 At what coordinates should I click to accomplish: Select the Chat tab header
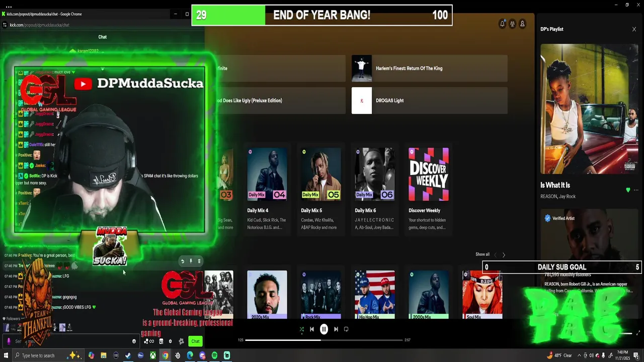[x=102, y=37]
